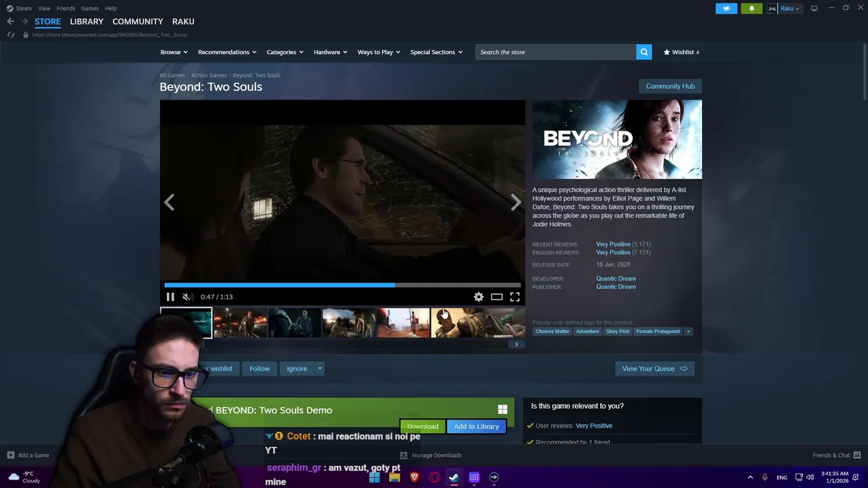868x488 pixels.
Task: Click the microphone icon in system tray
Action: (x=765, y=477)
